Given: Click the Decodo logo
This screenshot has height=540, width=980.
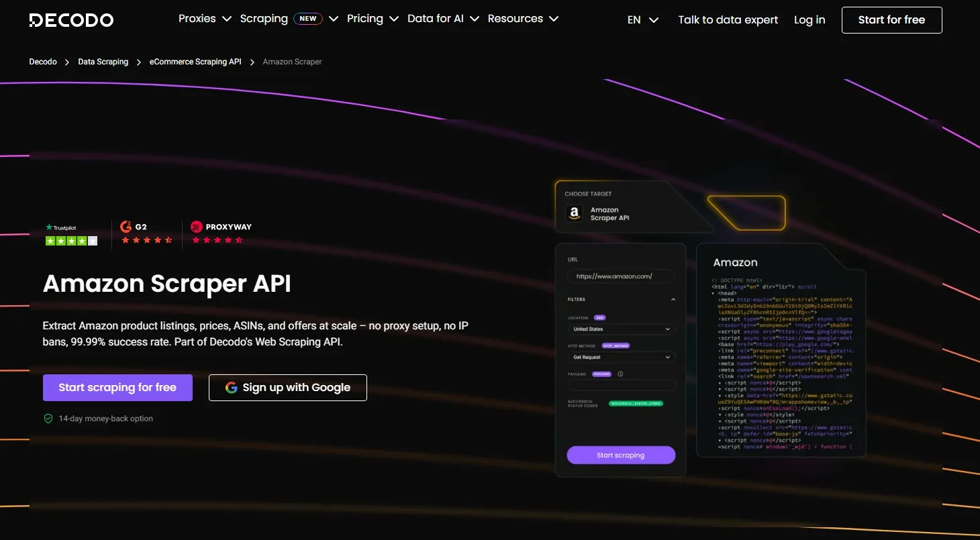Looking at the screenshot, I should click(x=72, y=20).
